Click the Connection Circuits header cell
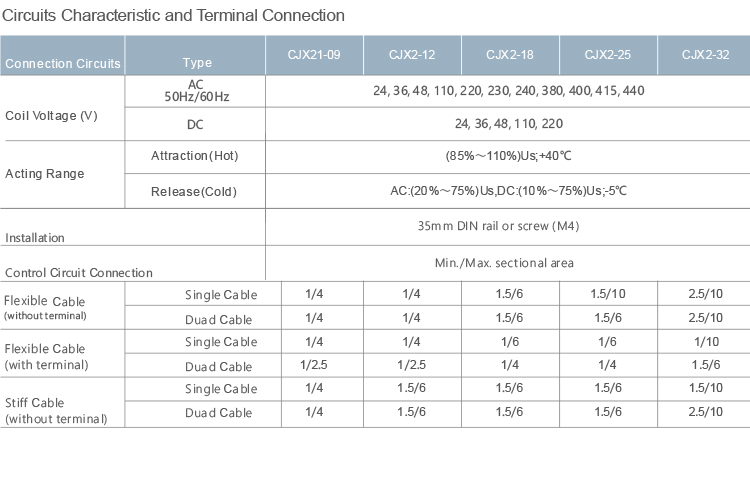 [62, 55]
